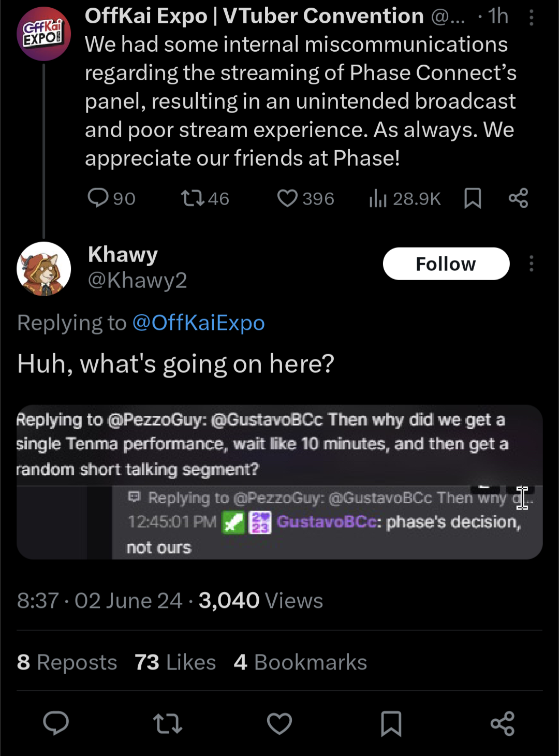
Task: Bookmark the OffKai Expo post
Action: (x=473, y=198)
